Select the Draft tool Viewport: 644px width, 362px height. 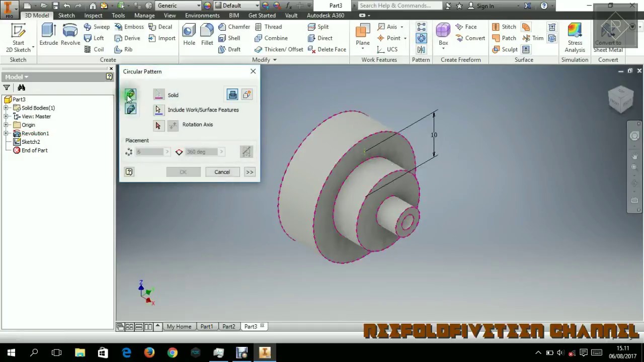pos(229,49)
